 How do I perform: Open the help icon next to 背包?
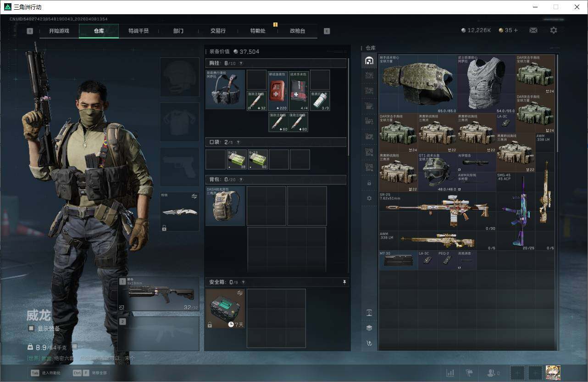pyautogui.click(x=240, y=180)
